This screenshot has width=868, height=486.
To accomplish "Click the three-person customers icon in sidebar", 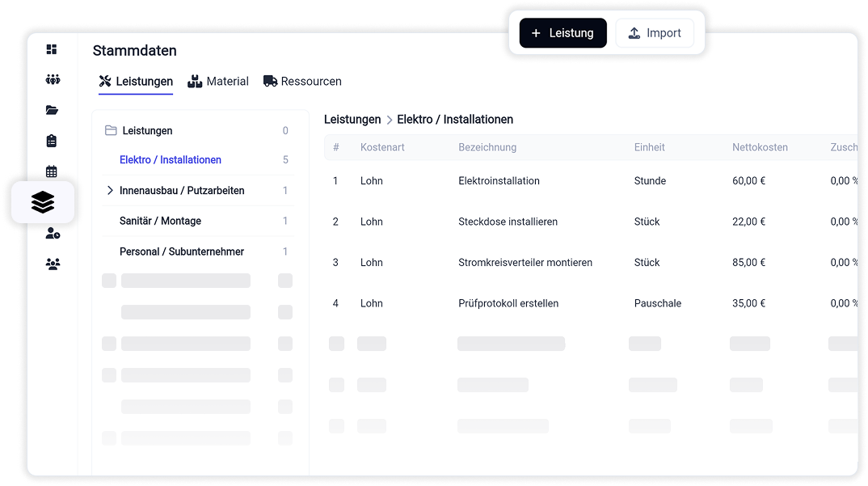I will (x=53, y=79).
